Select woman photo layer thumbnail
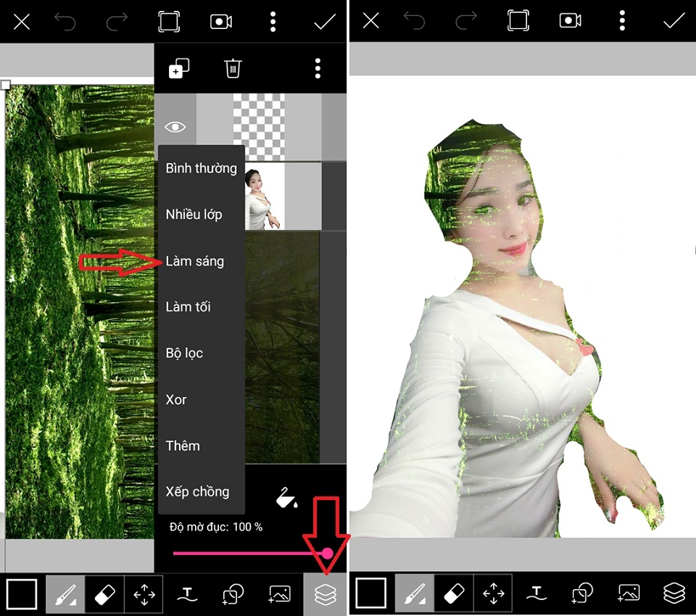The height and width of the screenshot is (616, 696). [265, 197]
